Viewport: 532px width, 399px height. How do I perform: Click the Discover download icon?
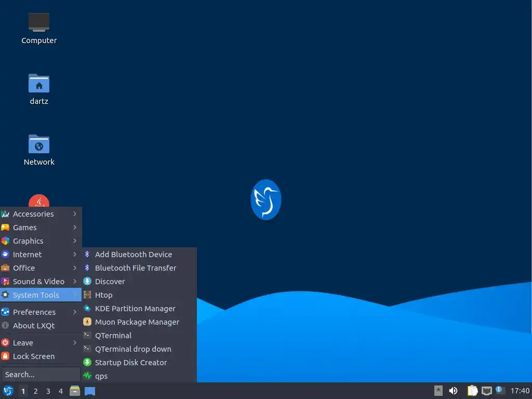point(87,281)
